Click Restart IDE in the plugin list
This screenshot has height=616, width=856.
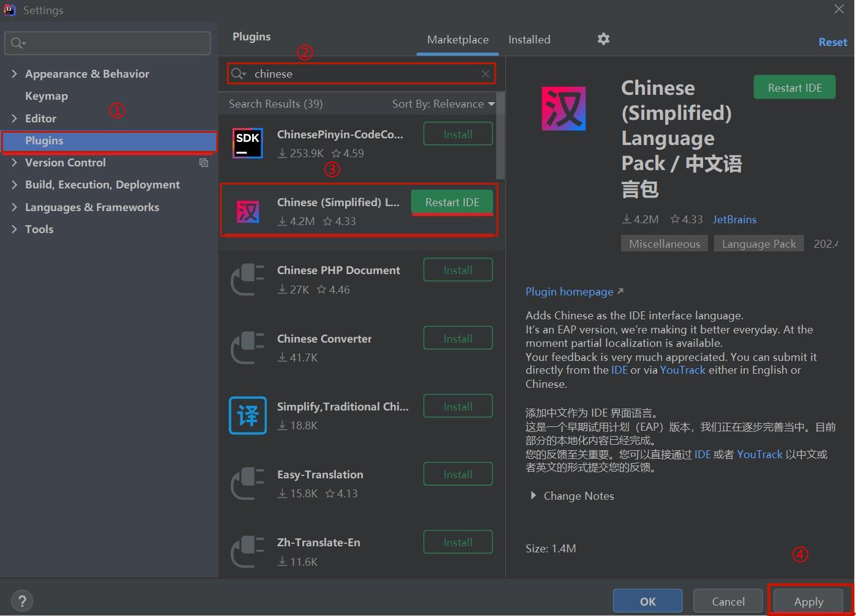coord(452,202)
